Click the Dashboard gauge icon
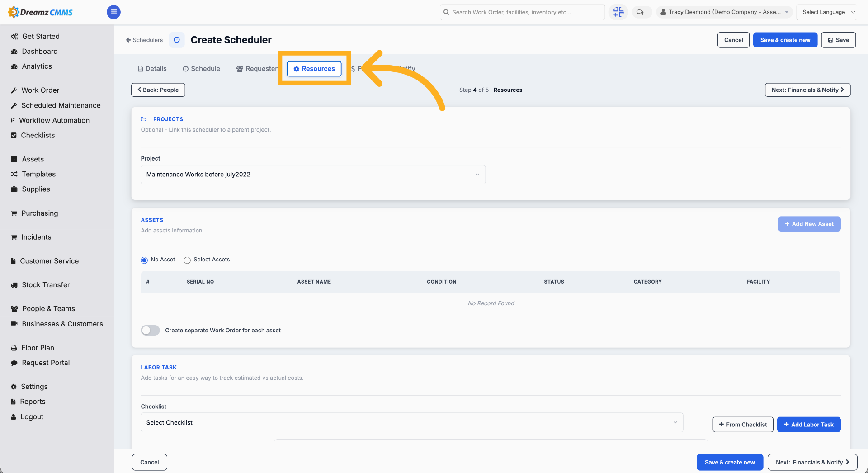 14,52
